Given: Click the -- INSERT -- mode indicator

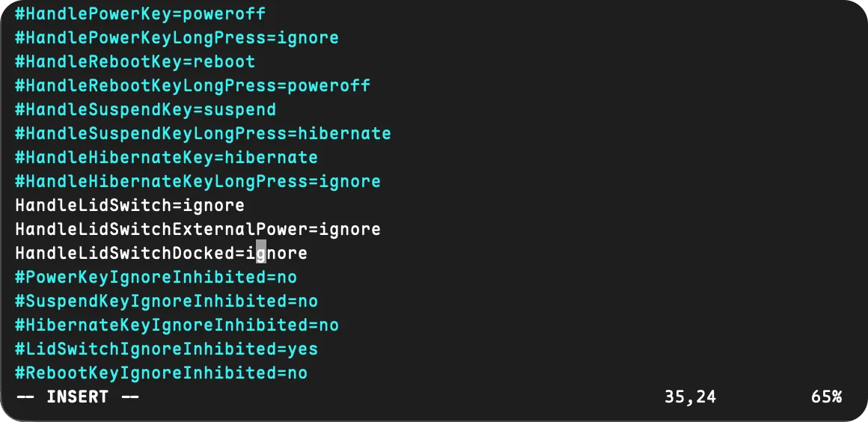Looking at the screenshot, I should pyautogui.click(x=78, y=397).
